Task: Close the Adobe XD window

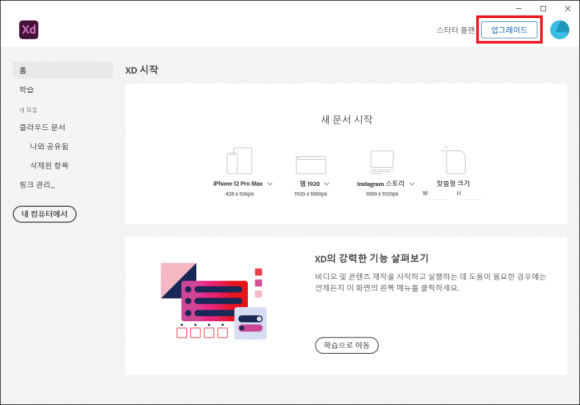Action: [x=567, y=8]
